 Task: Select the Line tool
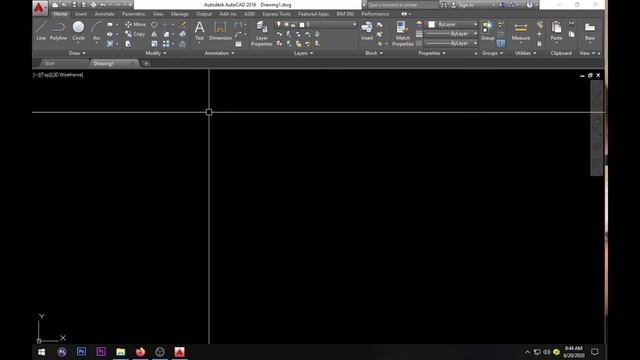pyautogui.click(x=41, y=31)
